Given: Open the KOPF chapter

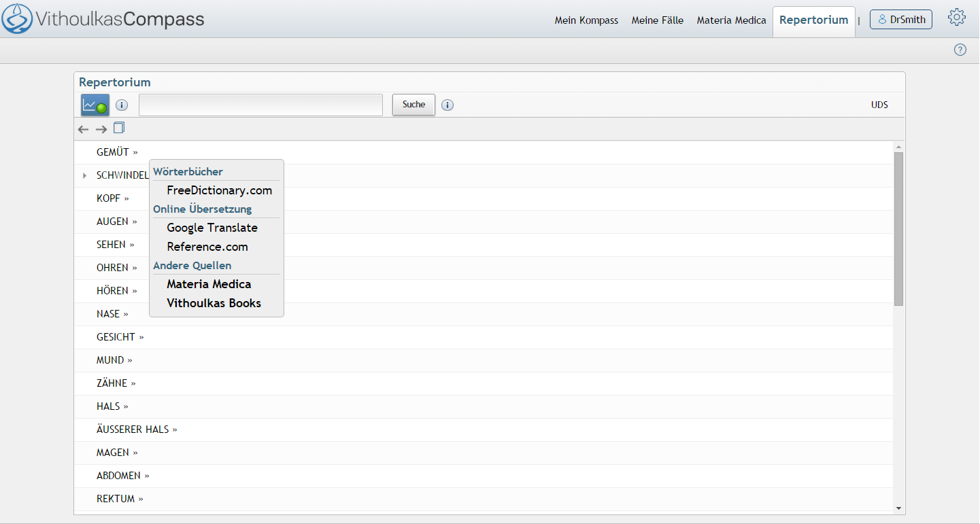Looking at the screenshot, I should tap(113, 198).
